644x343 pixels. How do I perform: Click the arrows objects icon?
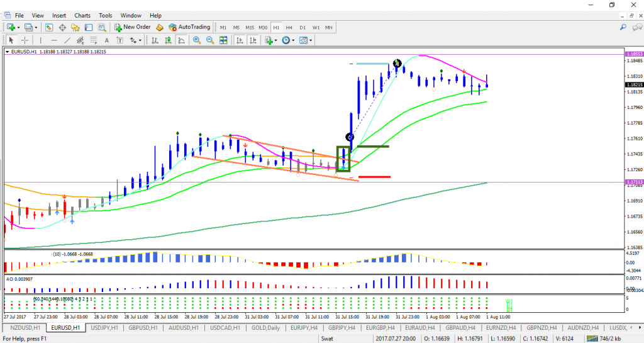133,40
